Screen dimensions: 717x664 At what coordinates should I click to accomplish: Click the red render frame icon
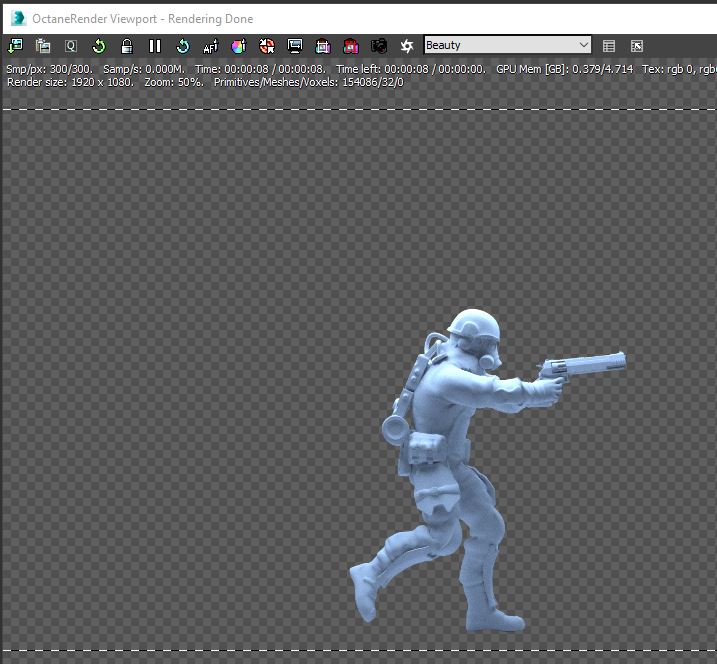(351, 46)
